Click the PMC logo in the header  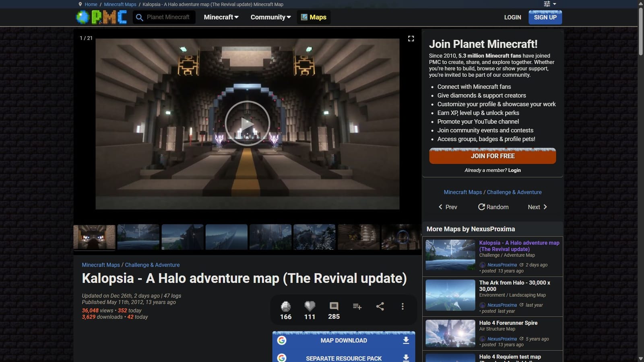point(101,17)
